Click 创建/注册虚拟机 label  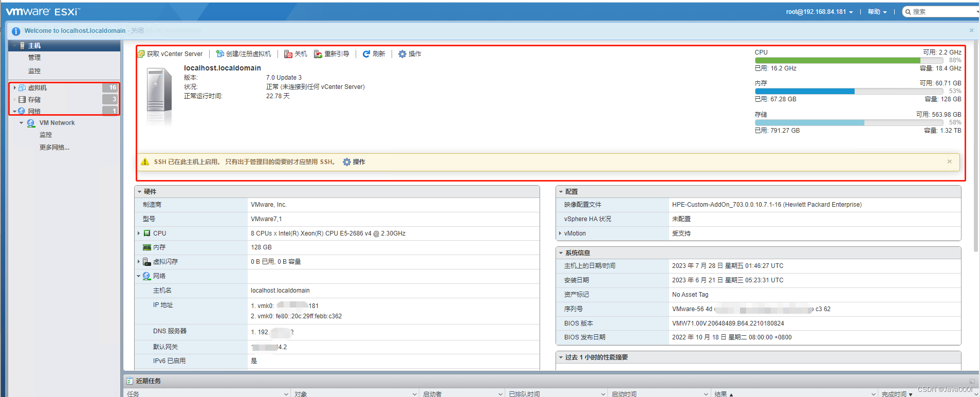point(248,54)
